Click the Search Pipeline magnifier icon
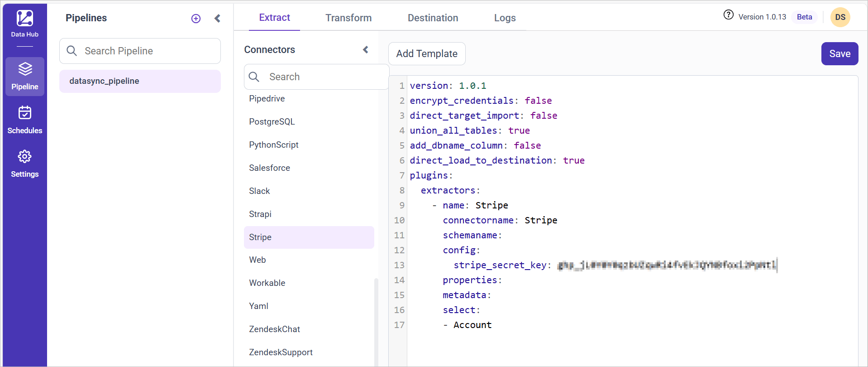This screenshot has height=367, width=868. (x=72, y=51)
